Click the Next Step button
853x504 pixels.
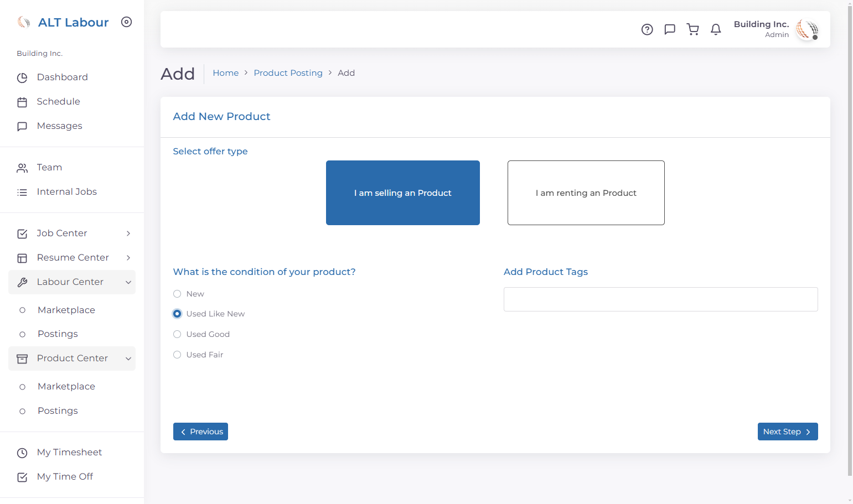(x=788, y=432)
